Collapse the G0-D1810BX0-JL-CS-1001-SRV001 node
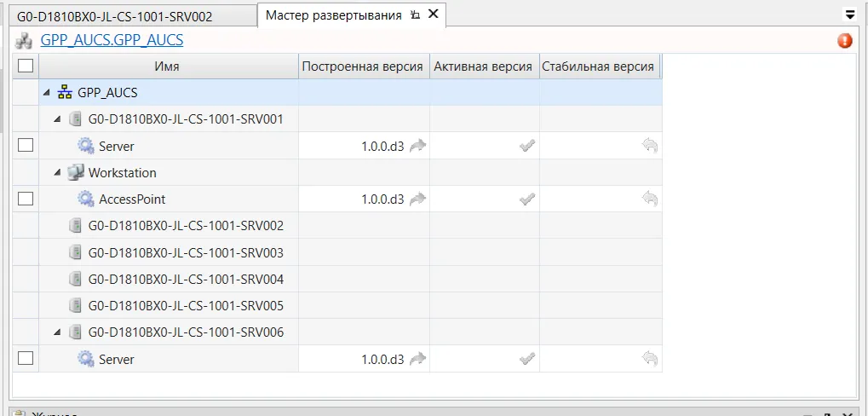 point(58,119)
